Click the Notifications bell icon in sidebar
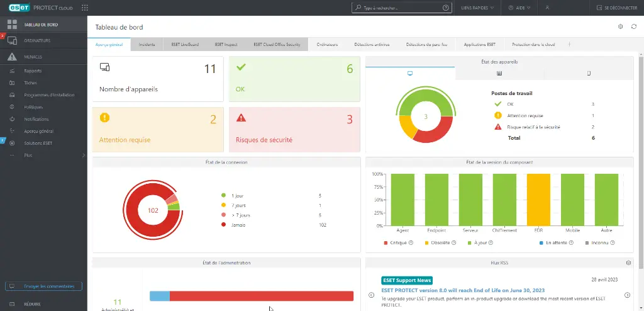Viewport: 644px width, 311px height. 12,119
